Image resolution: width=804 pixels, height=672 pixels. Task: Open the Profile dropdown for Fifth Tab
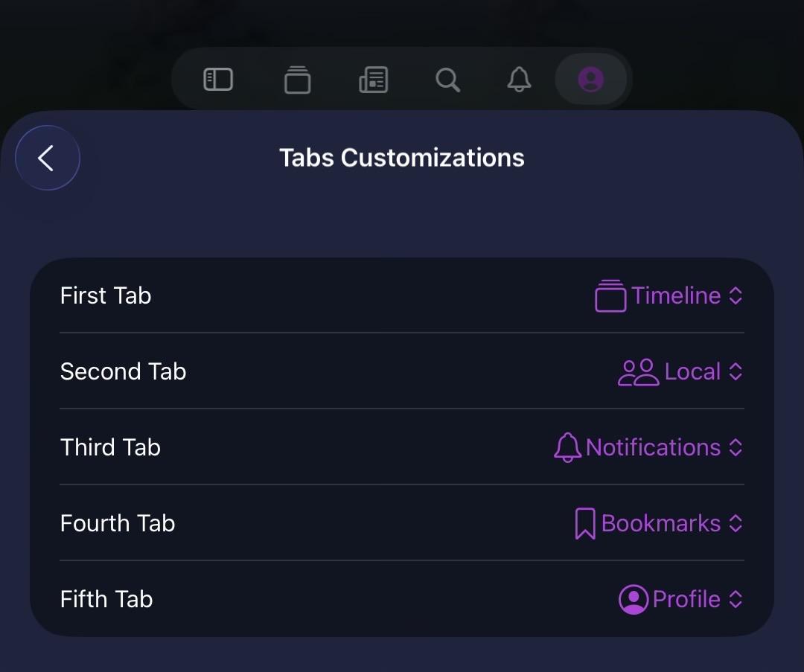coord(681,599)
